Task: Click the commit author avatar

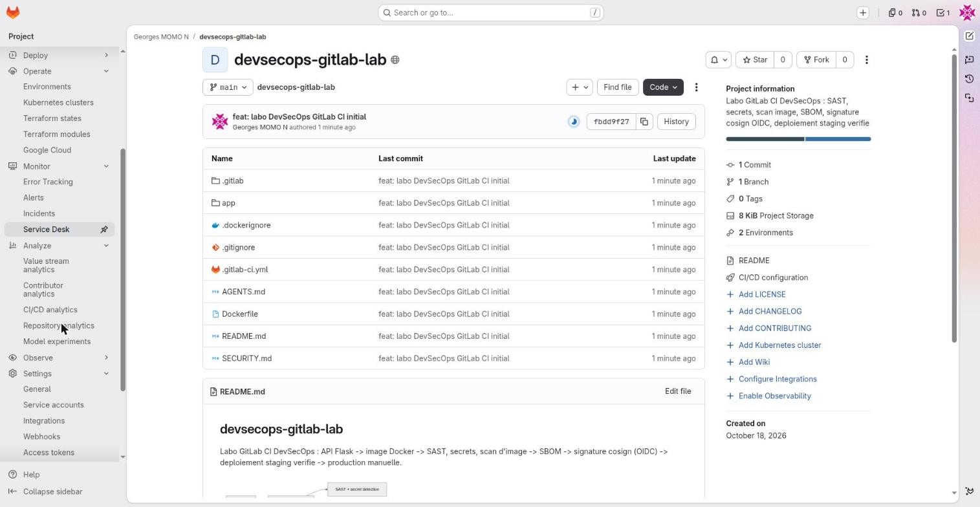Action: (x=220, y=122)
